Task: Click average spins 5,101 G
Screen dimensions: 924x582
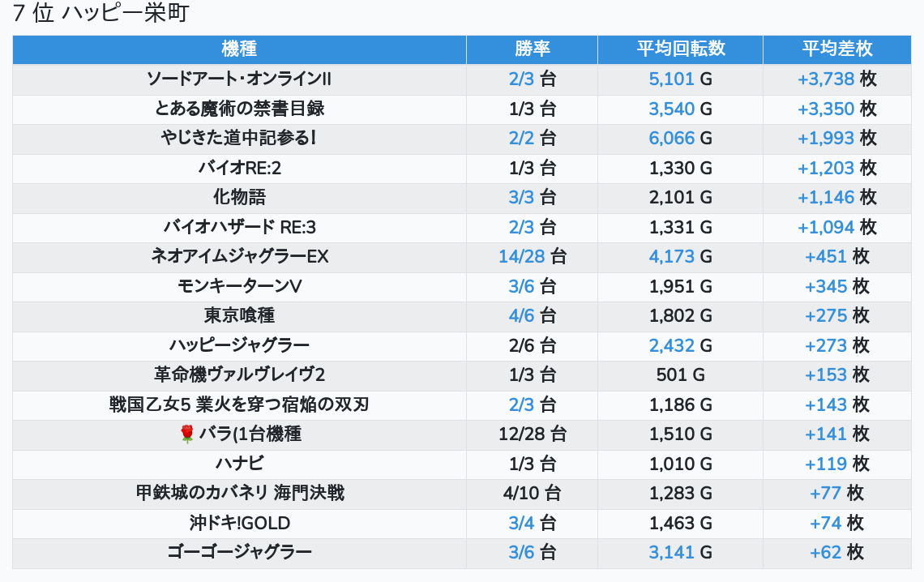Action: [681, 79]
